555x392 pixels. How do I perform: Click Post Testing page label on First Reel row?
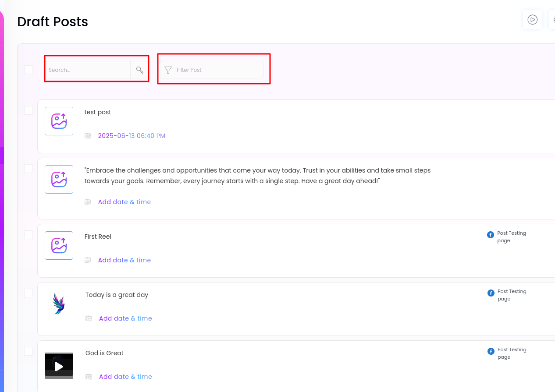pos(512,237)
